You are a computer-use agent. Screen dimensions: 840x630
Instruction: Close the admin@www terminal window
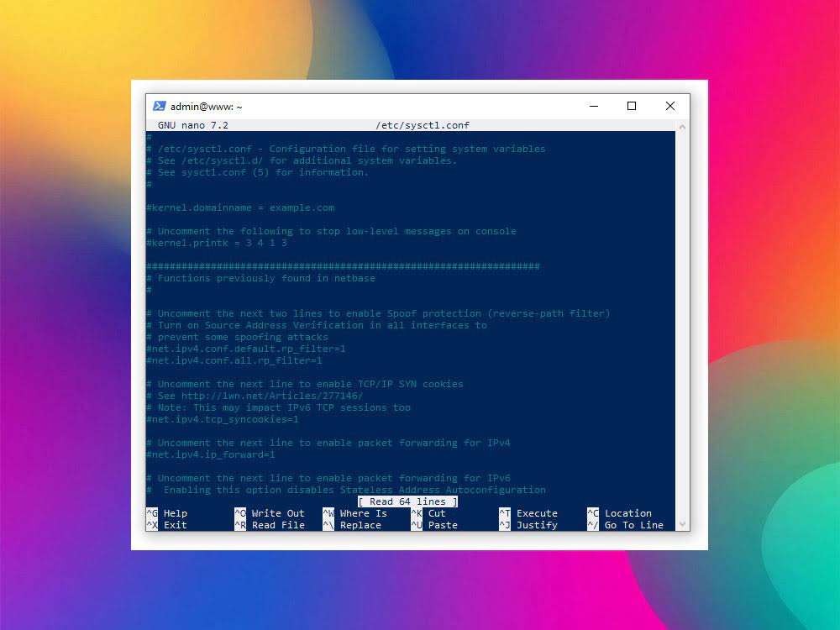pyautogui.click(x=669, y=107)
